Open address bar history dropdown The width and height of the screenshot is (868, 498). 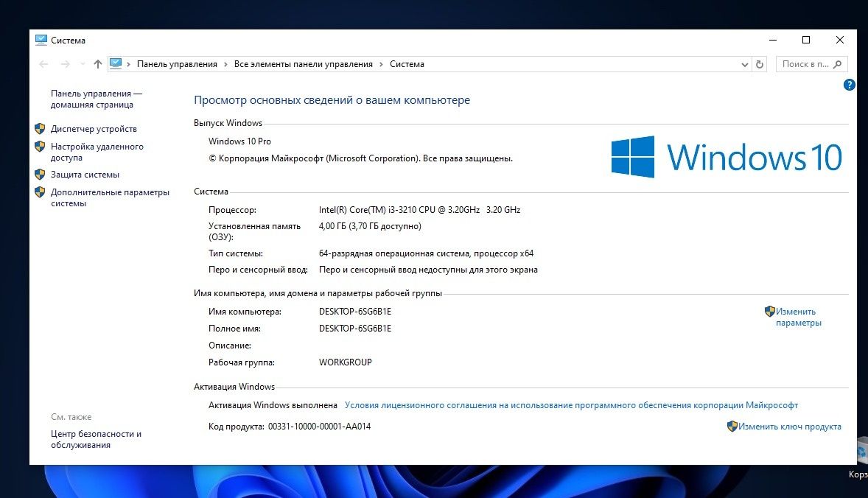tap(744, 64)
